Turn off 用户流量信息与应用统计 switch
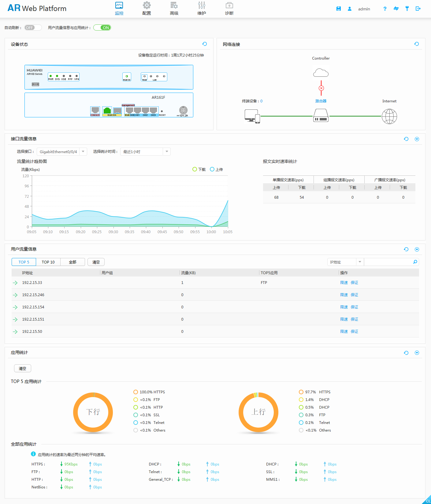The height and width of the screenshot is (504, 431). point(102,28)
